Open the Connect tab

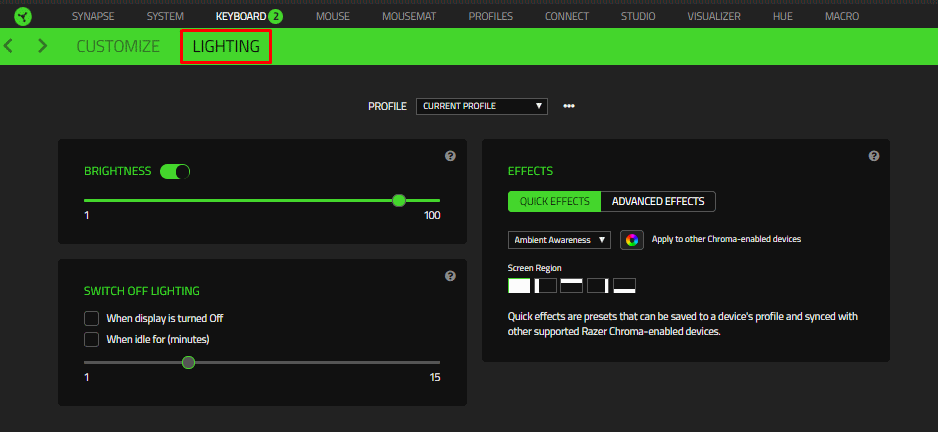pyautogui.click(x=567, y=16)
